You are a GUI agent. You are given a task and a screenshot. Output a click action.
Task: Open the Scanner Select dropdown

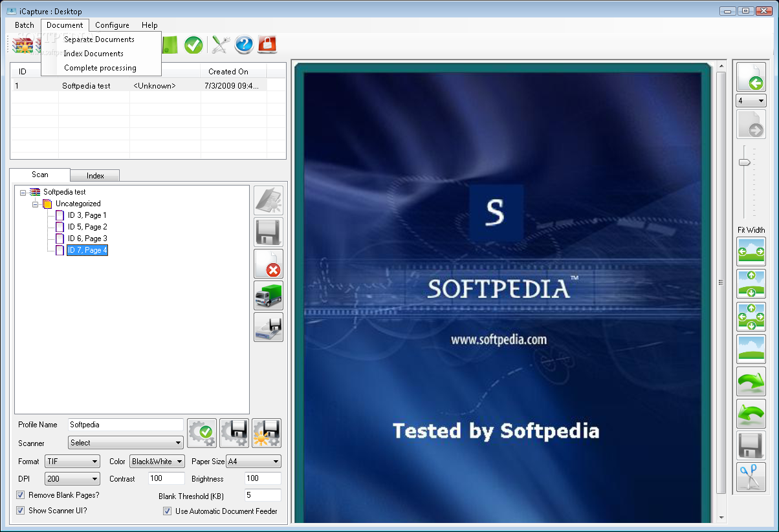pyautogui.click(x=126, y=443)
